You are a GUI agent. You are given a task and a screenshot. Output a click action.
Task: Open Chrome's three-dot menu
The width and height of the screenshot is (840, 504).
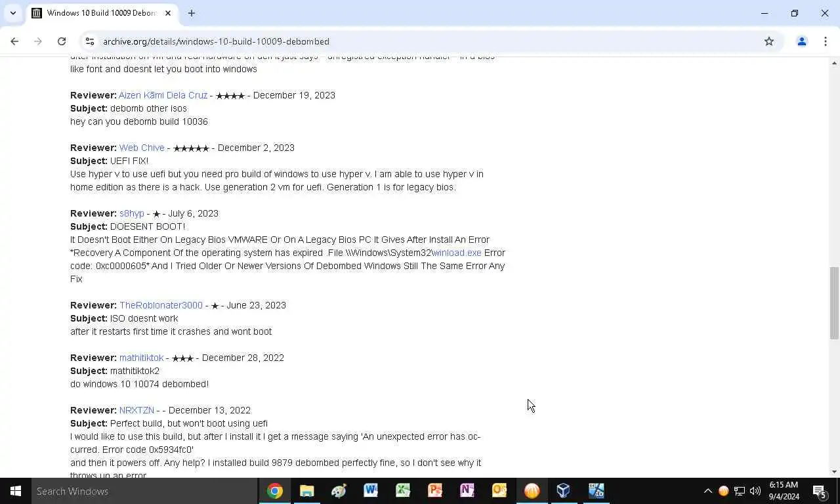(x=826, y=41)
